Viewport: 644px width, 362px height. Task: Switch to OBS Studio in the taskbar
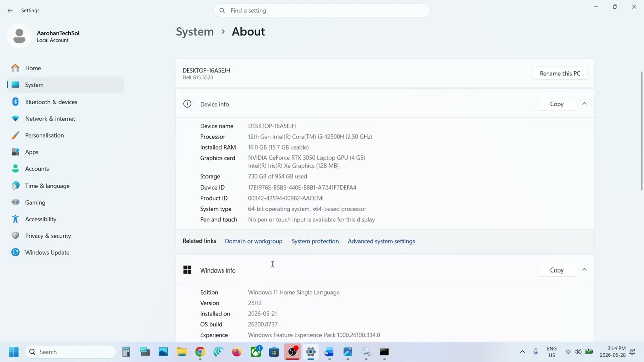coord(292,352)
